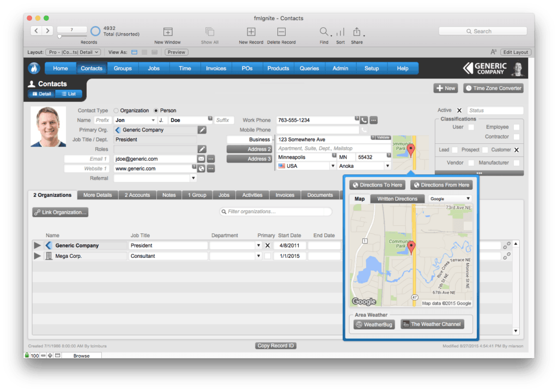The height and width of the screenshot is (392, 558).
Task: Click the records navigation slider
Action: click(60, 37)
